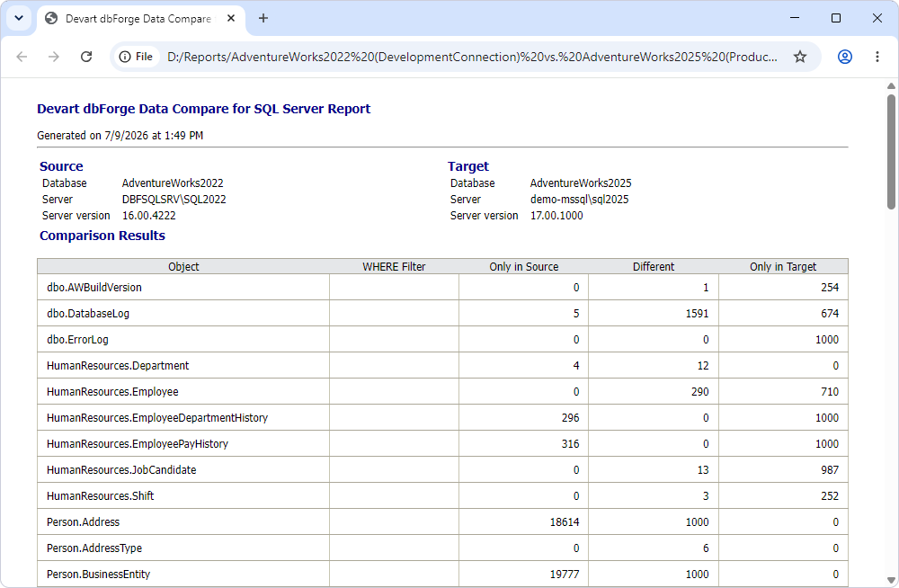The height and width of the screenshot is (588, 899).
Task: Click 252 Only in Target for Shift
Action: [x=830, y=496]
